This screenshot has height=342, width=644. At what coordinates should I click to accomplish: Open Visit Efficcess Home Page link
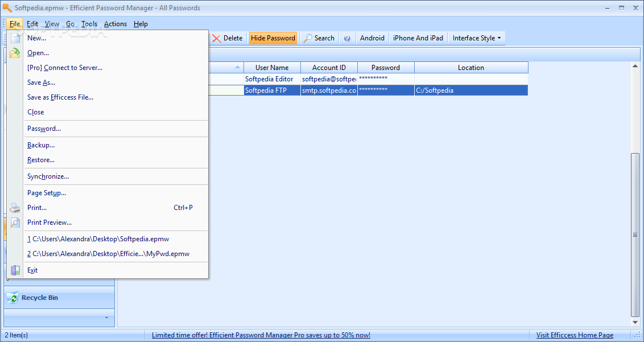pos(575,335)
